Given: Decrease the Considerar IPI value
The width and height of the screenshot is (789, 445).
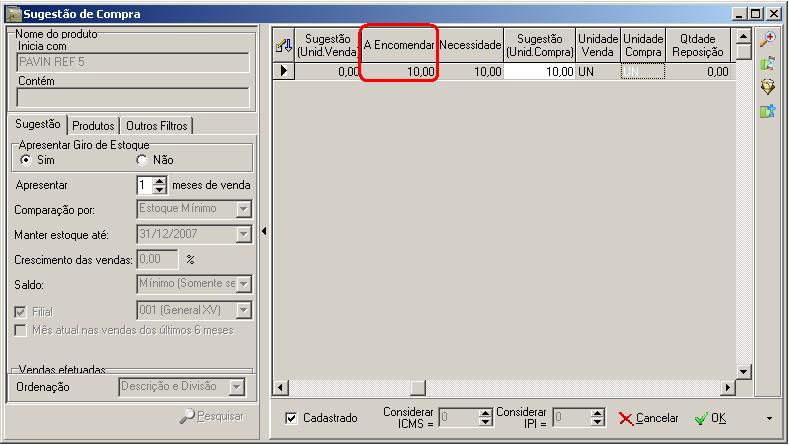Looking at the screenshot, I should tap(597, 421).
